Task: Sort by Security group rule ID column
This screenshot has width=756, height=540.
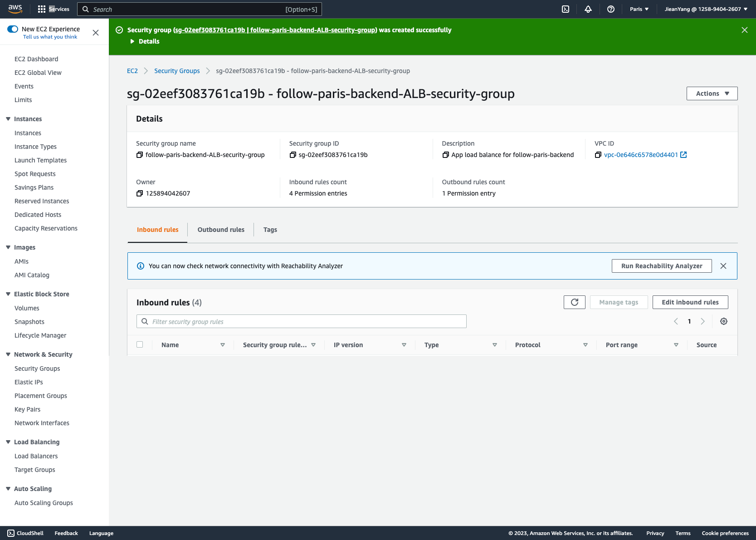Action: coord(313,345)
